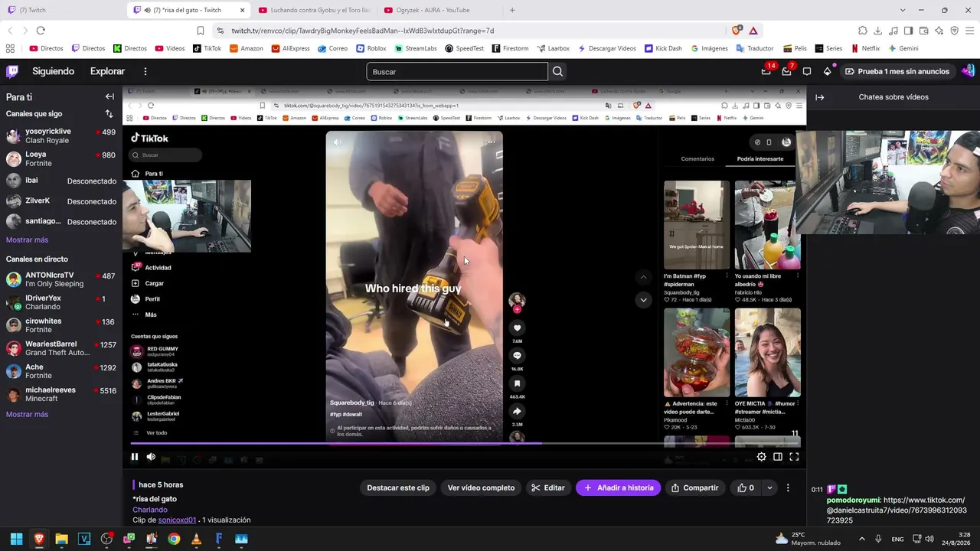Click Añadir a historia button
The height and width of the screenshot is (551, 980).
click(618, 487)
